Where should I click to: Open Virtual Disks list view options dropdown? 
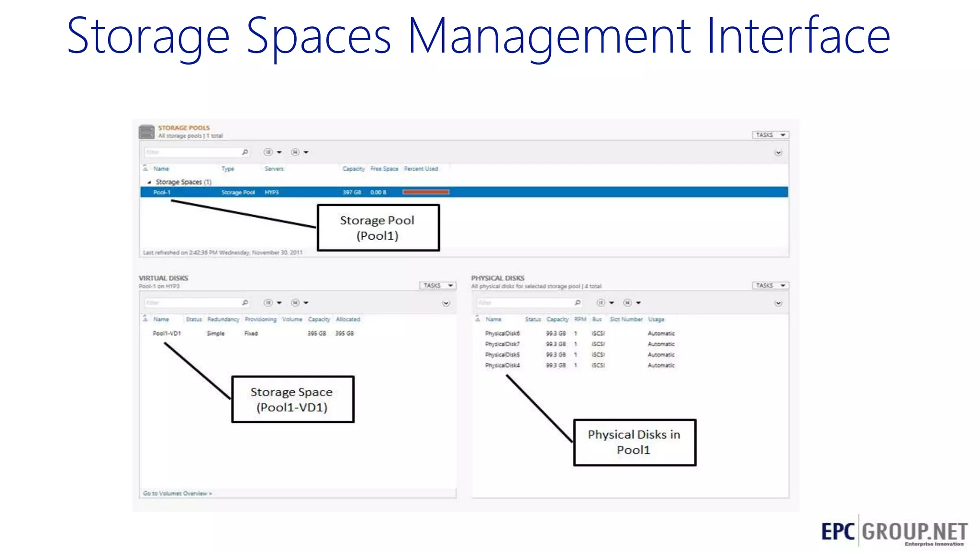click(x=273, y=303)
